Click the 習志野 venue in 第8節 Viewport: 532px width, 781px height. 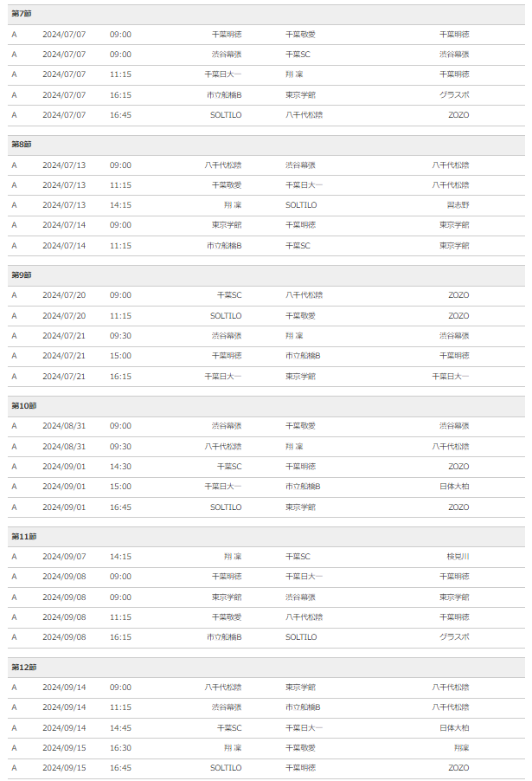pyautogui.click(x=458, y=205)
